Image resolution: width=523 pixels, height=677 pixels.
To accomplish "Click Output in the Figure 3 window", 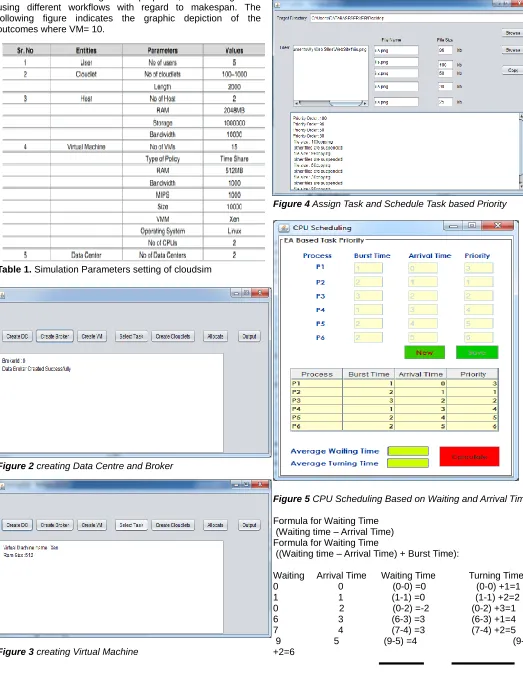I will [249, 525].
